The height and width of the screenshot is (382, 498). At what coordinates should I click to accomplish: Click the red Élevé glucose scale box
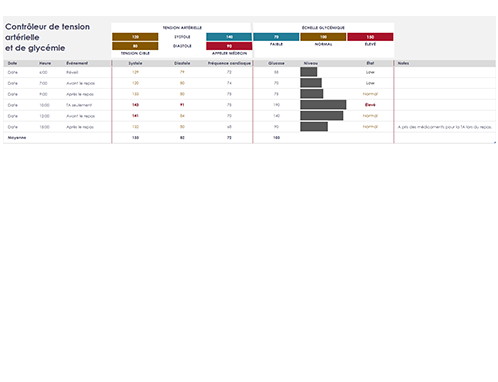370,37
